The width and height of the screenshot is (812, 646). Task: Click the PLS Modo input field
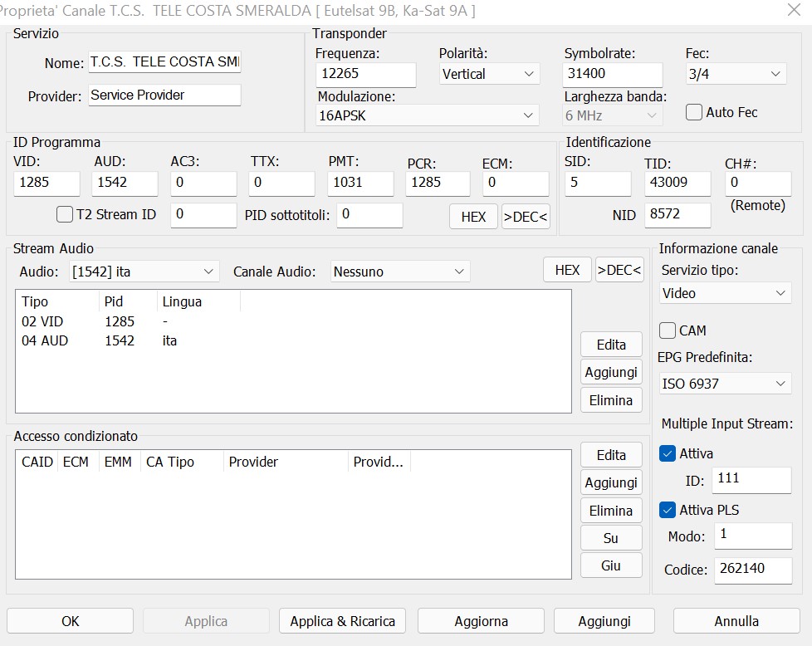pyautogui.click(x=753, y=536)
